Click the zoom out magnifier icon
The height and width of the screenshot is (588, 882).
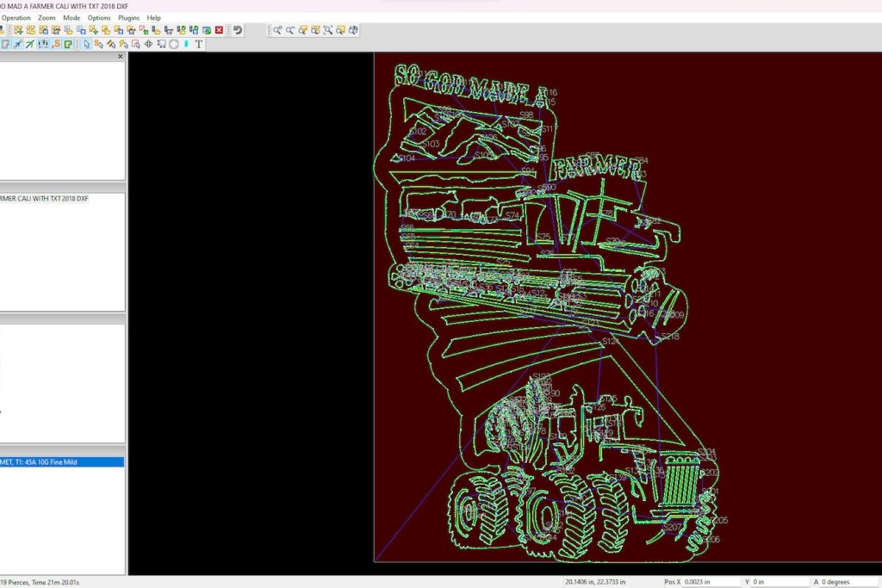coord(290,30)
